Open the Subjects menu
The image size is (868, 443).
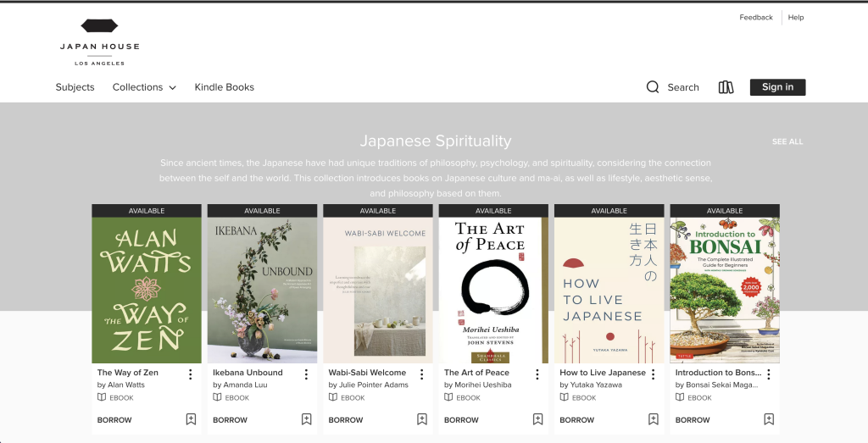(x=75, y=87)
